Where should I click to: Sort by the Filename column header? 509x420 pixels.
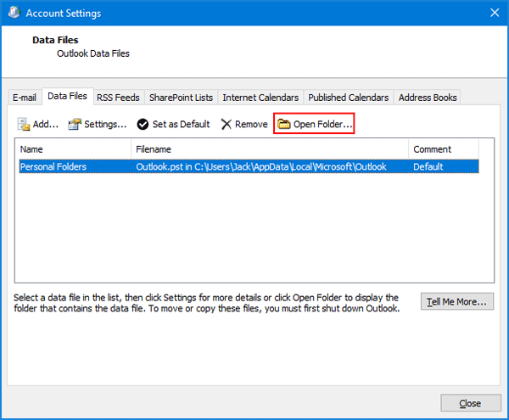point(270,149)
